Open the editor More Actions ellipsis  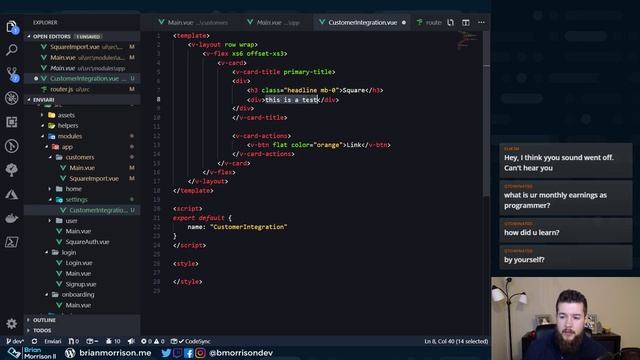coord(481,22)
